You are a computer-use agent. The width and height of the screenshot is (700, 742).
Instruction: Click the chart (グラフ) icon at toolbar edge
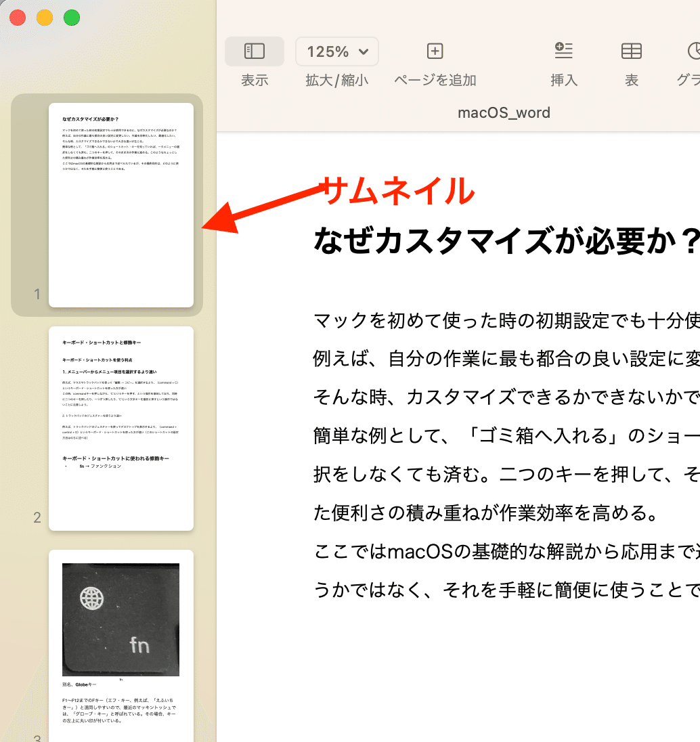coord(693,51)
